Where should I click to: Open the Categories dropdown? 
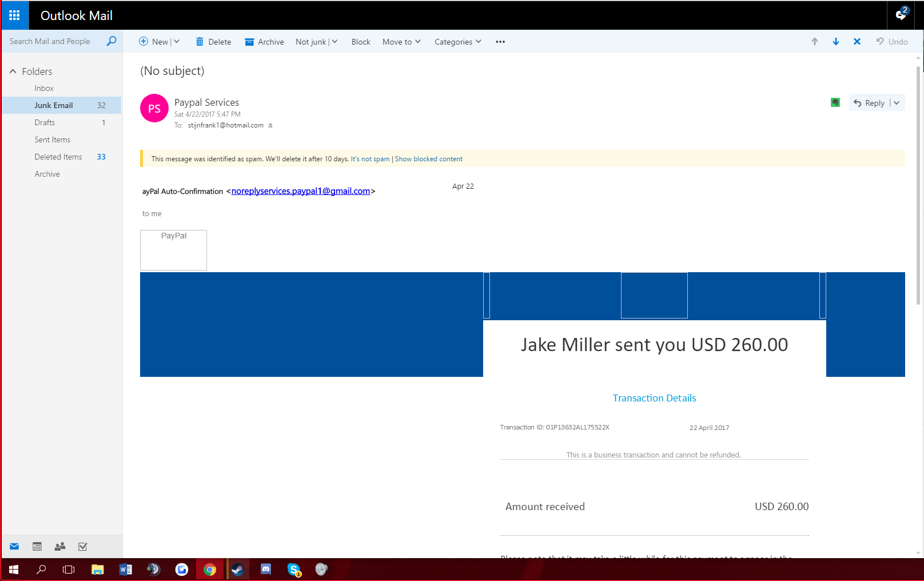(458, 42)
